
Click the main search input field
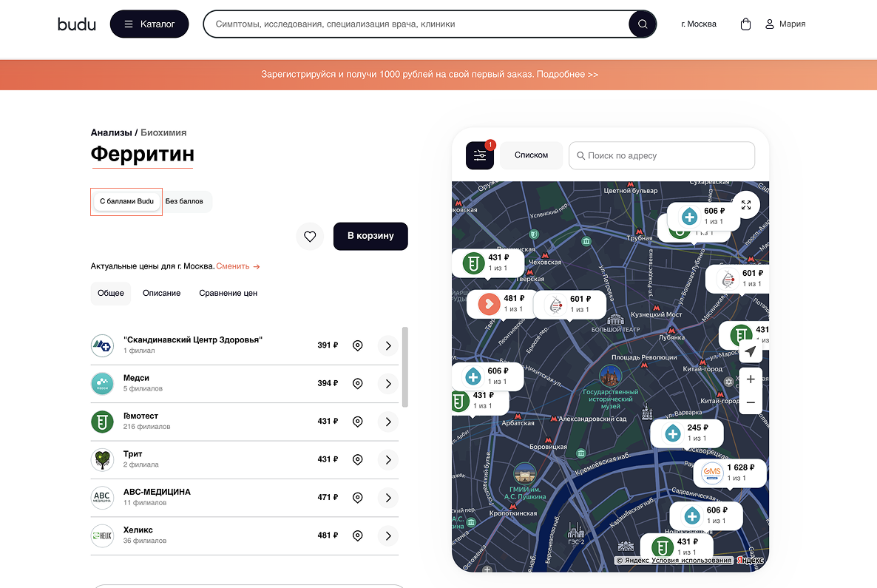tap(416, 24)
